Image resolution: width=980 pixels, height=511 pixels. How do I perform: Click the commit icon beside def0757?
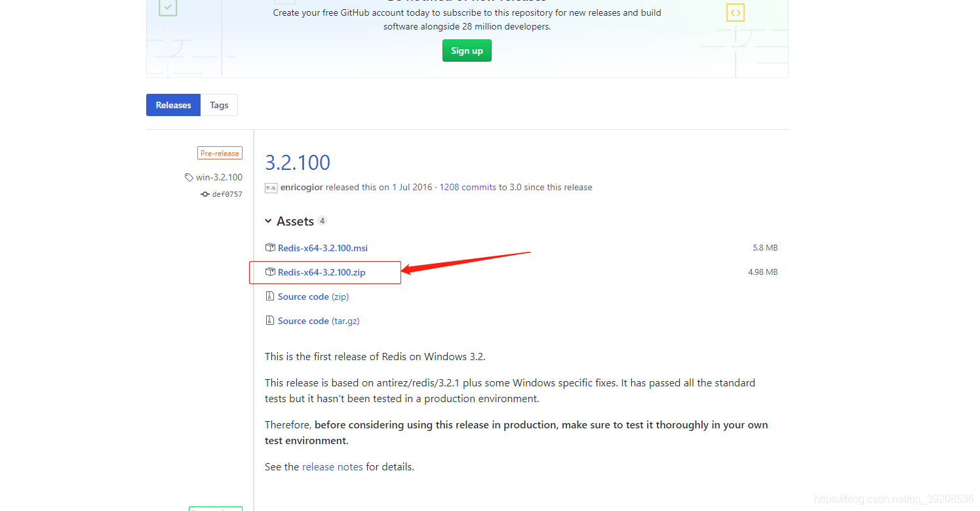(204, 194)
